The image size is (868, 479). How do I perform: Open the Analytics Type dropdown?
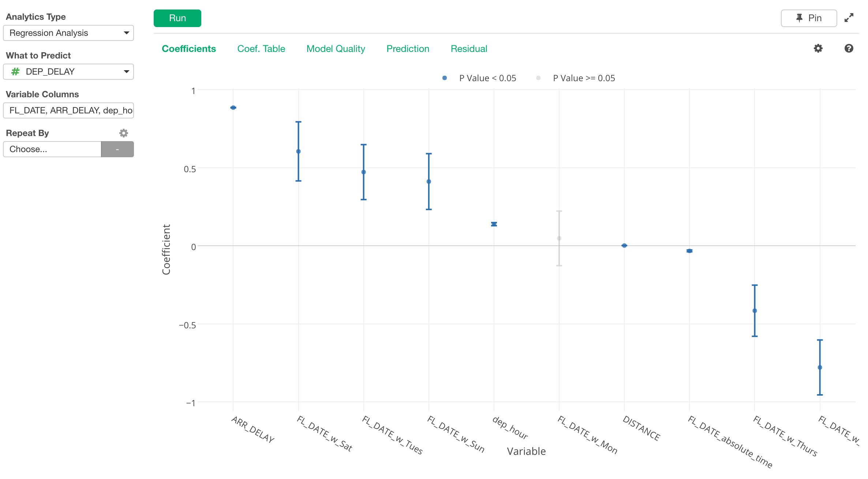click(x=68, y=33)
